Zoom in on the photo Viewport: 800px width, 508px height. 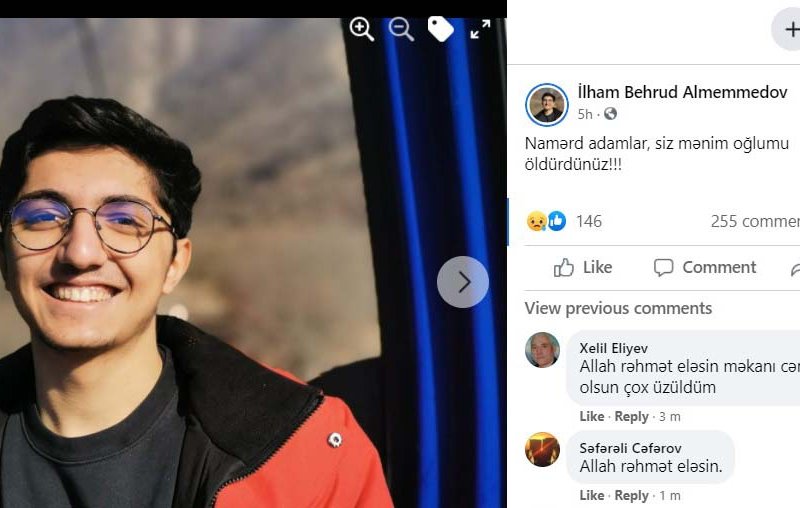click(361, 29)
